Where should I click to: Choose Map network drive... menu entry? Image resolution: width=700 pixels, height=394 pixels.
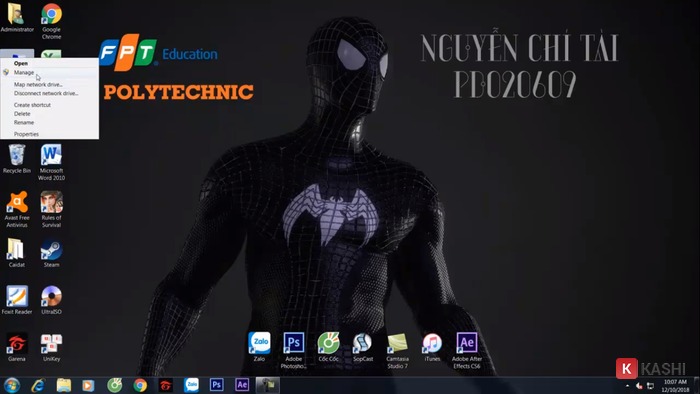[50, 84]
